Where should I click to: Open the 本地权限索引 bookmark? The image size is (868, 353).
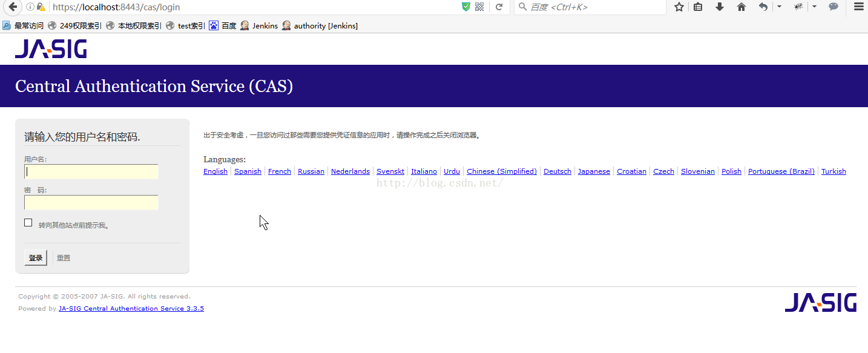pos(133,26)
